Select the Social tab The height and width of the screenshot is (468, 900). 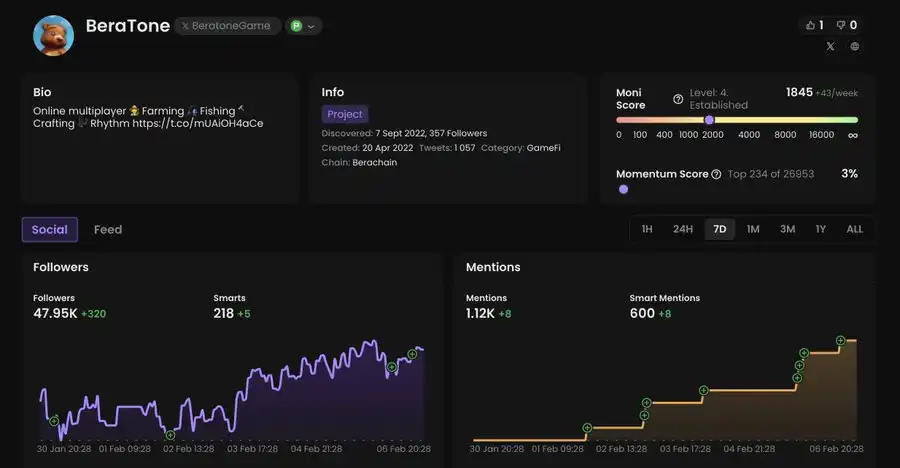coord(49,230)
